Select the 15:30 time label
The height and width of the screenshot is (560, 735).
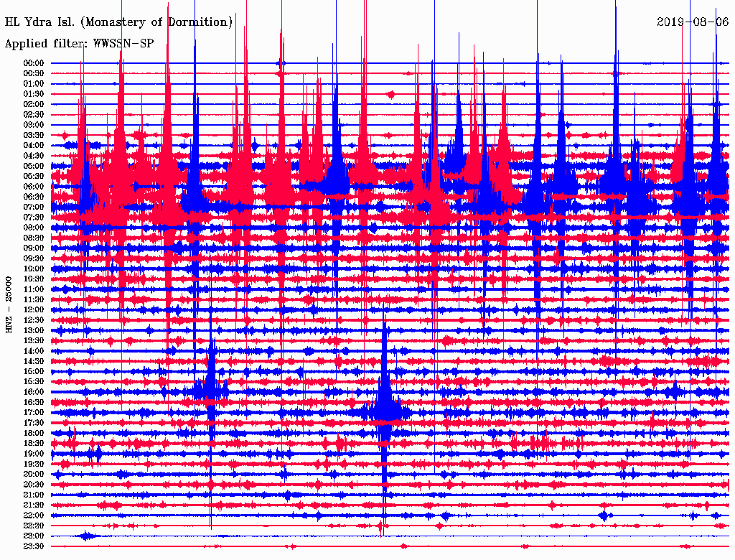coord(34,382)
